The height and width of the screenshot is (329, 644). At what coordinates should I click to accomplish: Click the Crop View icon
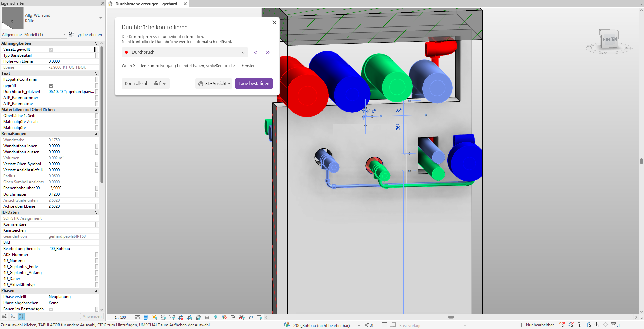(x=181, y=317)
